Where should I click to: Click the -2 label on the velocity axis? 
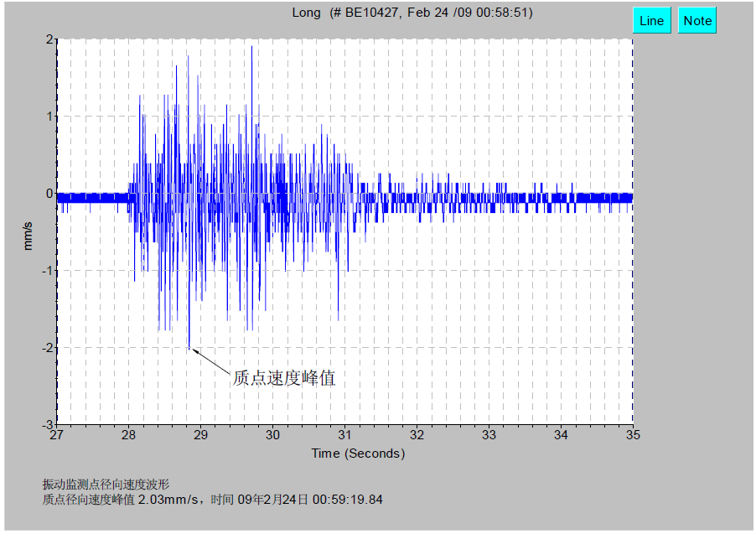coord(49,348)
